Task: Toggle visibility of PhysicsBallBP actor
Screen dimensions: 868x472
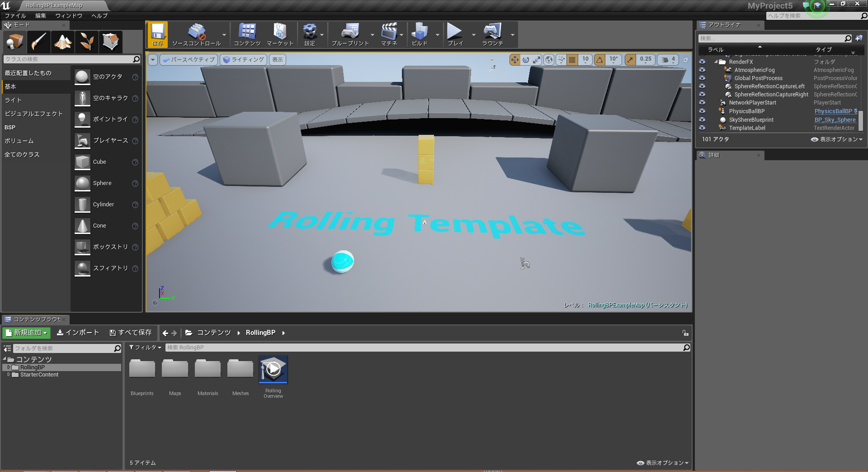Action: pos(702,111)
